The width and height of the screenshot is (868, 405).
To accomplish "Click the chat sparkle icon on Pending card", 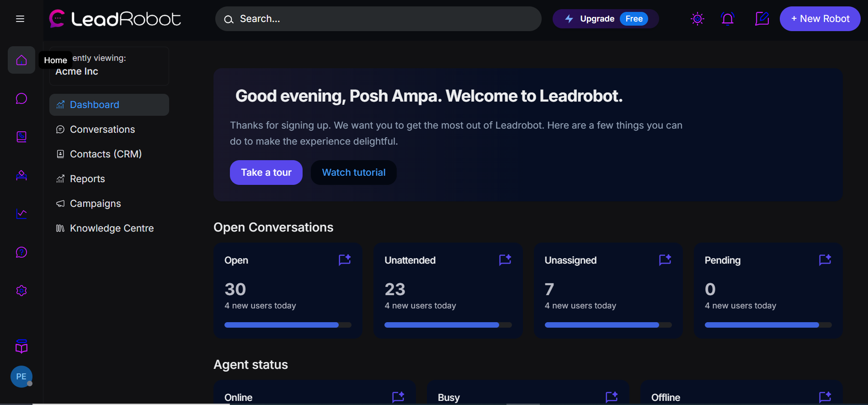I will click(825, 260).
